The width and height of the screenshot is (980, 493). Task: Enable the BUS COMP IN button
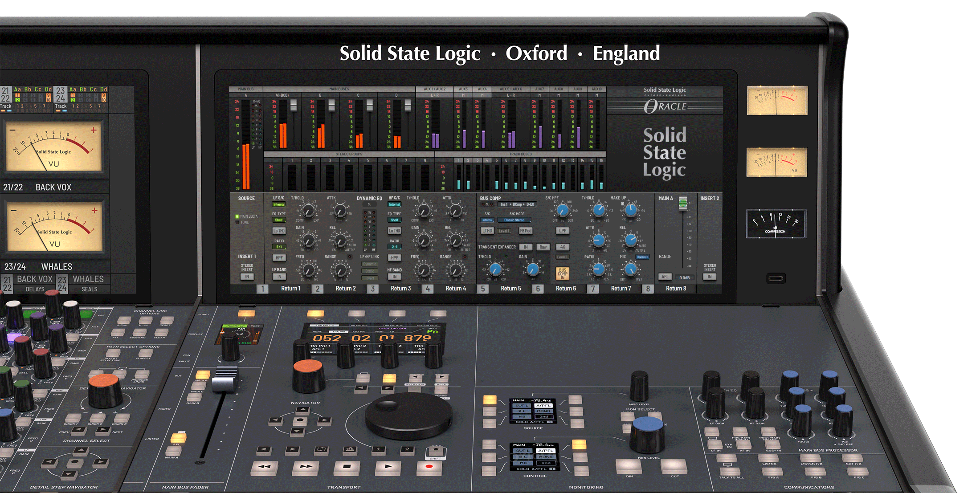click(x=563, y=273)
